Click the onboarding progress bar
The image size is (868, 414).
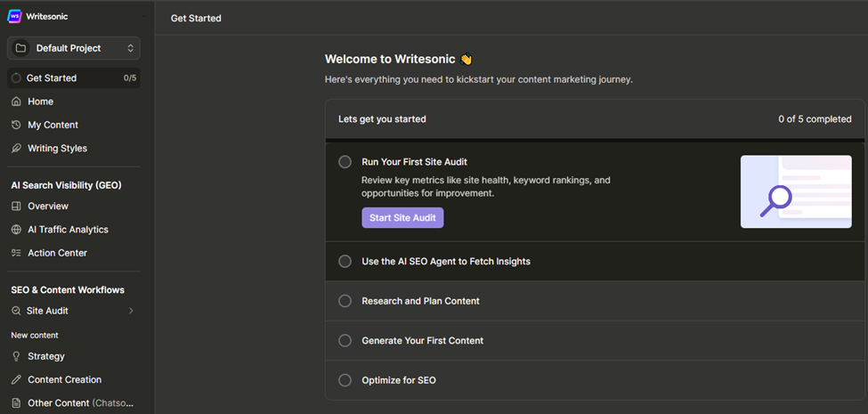click(595, 140)
